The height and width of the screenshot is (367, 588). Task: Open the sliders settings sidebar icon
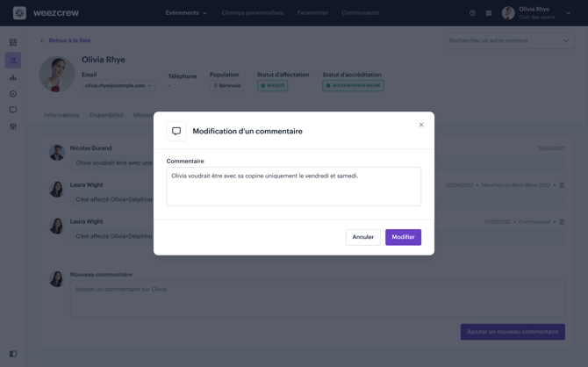point(13,126)
